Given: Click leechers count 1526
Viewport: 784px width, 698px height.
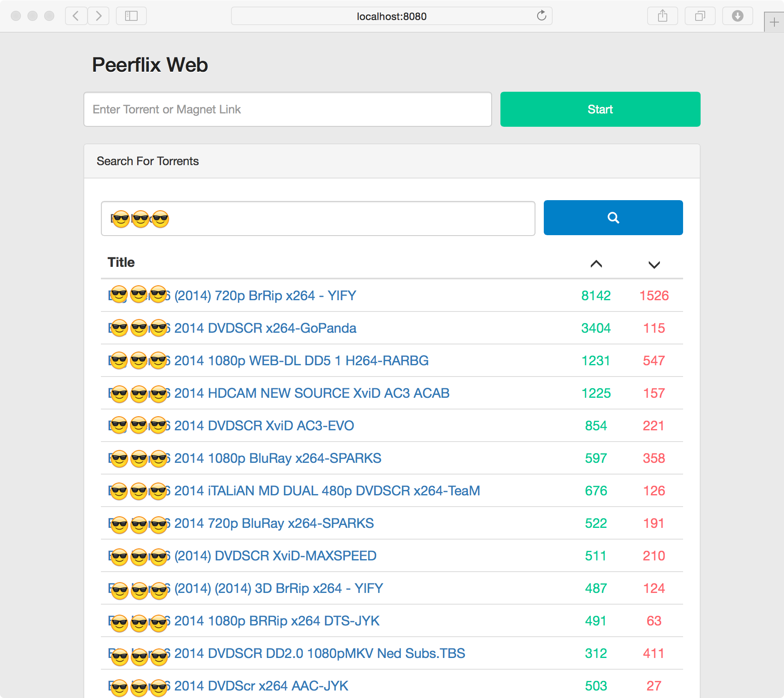Looking at the screenshot, I should tap(654, 296).
